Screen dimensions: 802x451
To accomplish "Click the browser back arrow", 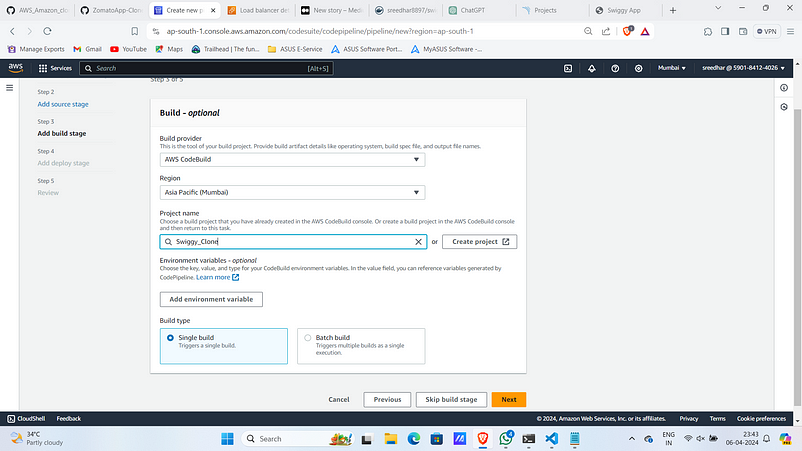I will coord(13,31).
